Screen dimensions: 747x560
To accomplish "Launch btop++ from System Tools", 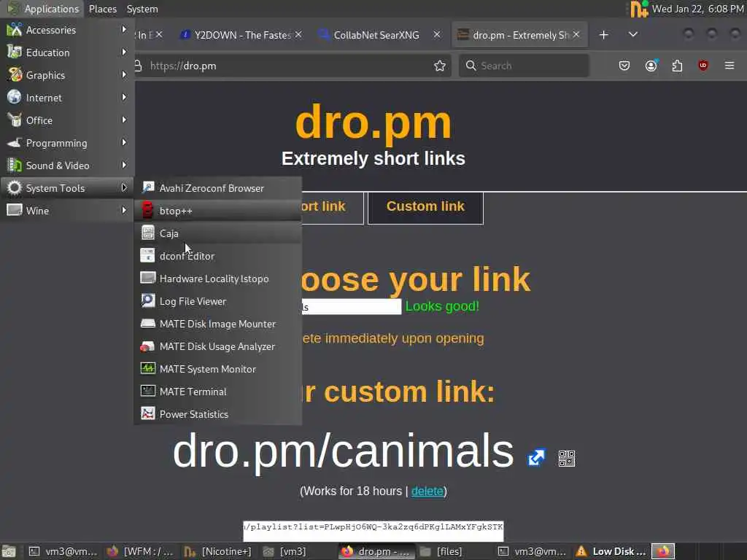I will tap(218, 211).
